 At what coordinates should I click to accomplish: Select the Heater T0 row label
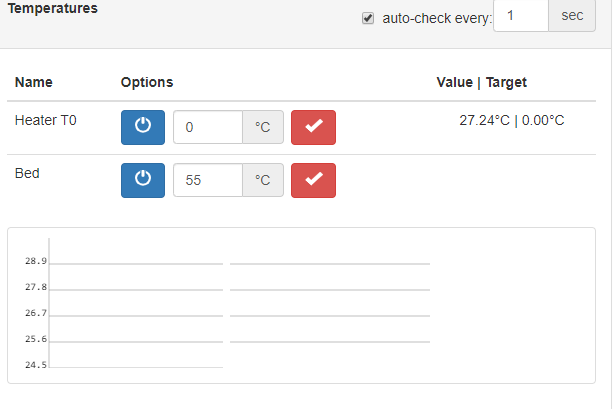coord(45,120)
